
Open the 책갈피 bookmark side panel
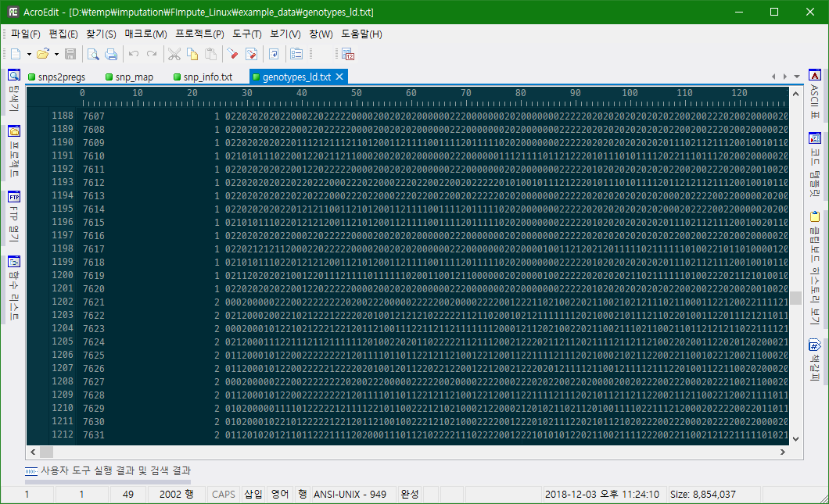click(x=815, y=359)
